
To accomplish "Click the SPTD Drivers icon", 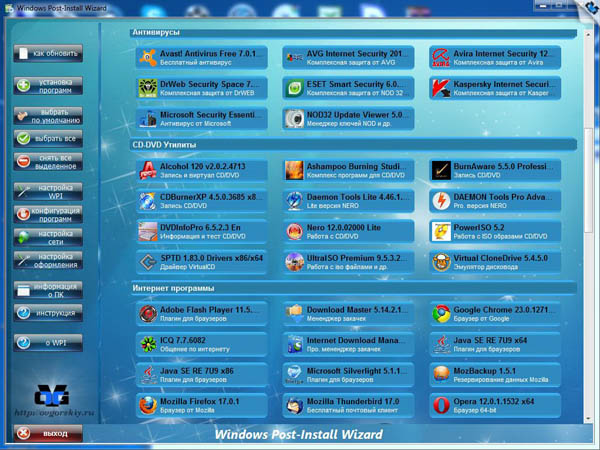I will pos(148,262).
